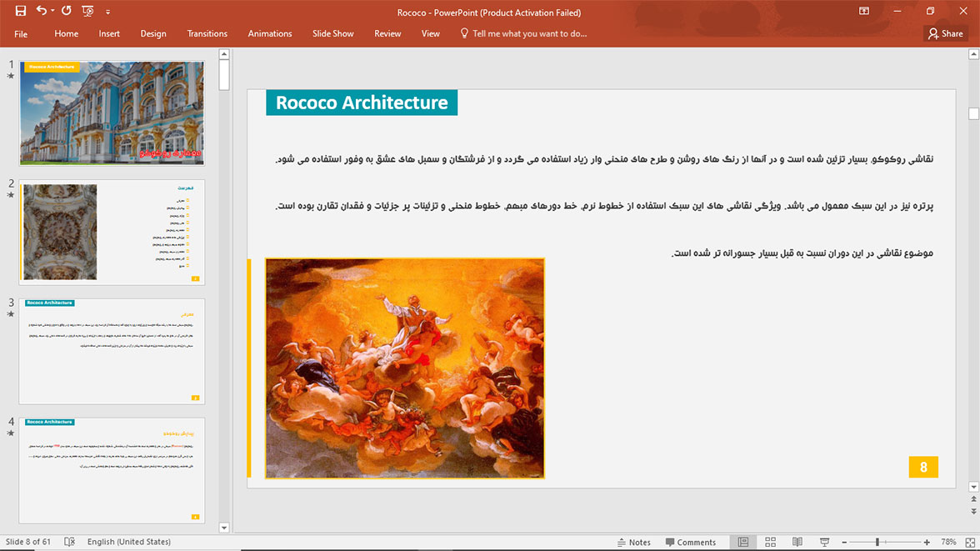Click the Save icon in quick access toolbar
The image size is (980, 551).
pos(21,11)
